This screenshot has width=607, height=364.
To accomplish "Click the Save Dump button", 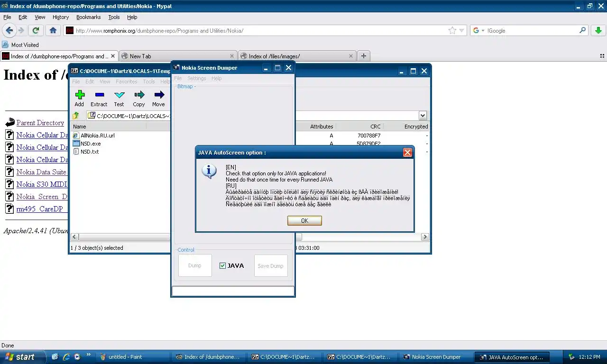I will 271,266.
